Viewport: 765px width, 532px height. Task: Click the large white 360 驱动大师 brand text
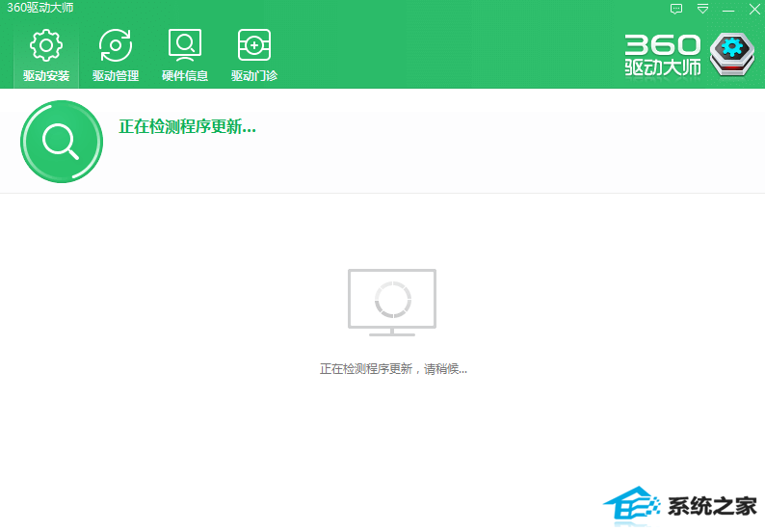(663, 56)
